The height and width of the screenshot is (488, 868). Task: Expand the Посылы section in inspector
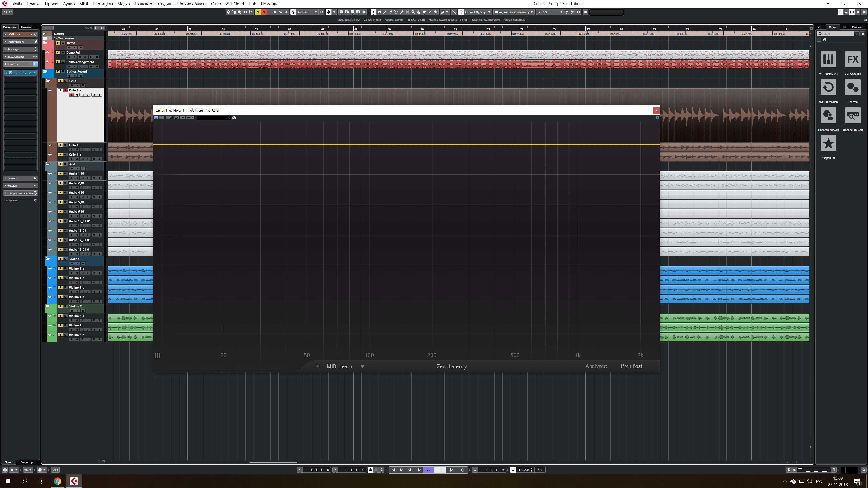point(12,178)
